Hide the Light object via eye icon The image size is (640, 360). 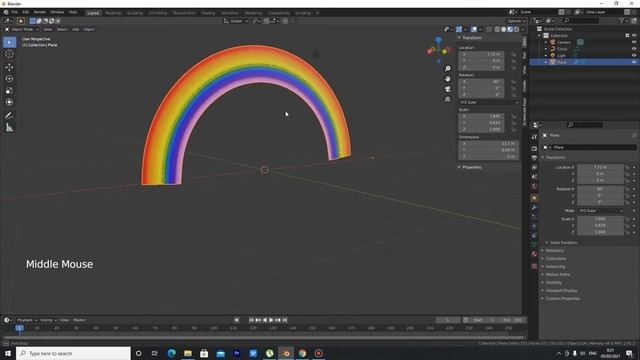634,55
